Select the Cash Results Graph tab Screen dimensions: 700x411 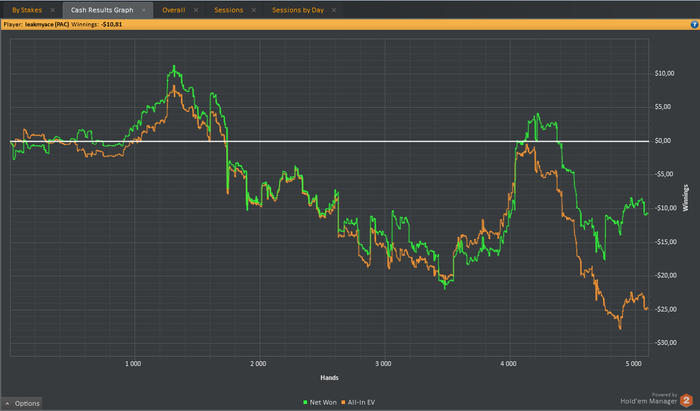point(102,10)
